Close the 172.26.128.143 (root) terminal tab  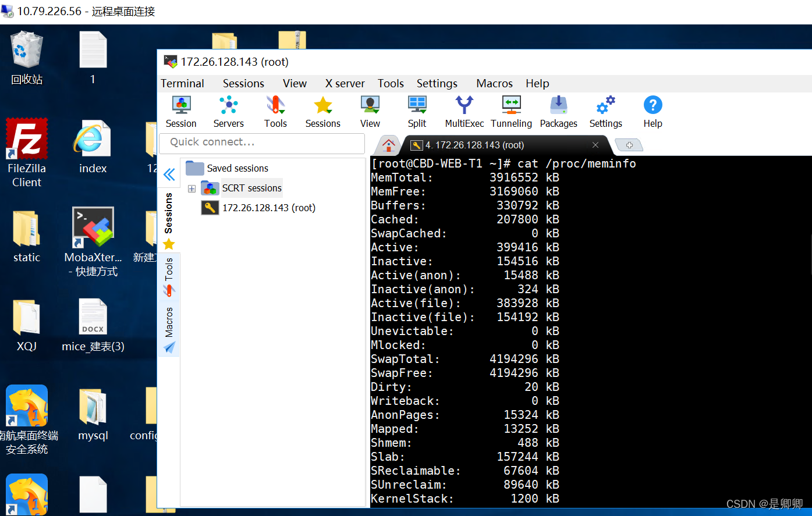(x=595, y=145)
